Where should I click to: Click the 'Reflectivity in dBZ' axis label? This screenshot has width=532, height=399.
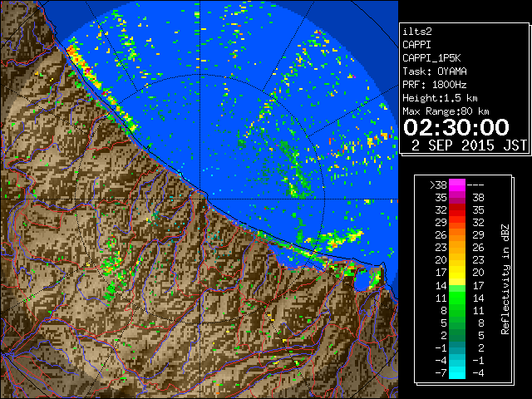pos(505,279)
